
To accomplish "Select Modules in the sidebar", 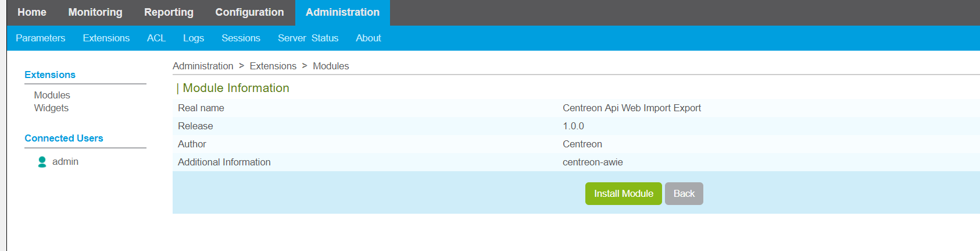I will (x=52, y=95).
